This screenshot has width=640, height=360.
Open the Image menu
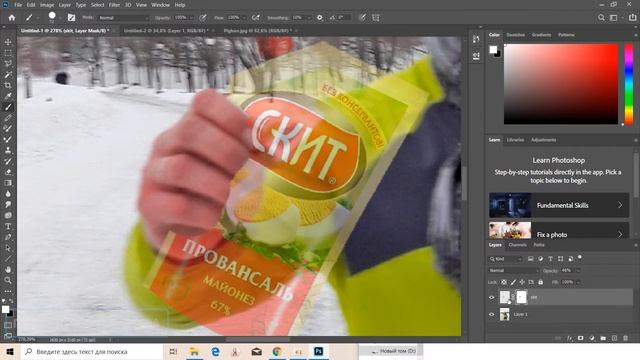47,5
